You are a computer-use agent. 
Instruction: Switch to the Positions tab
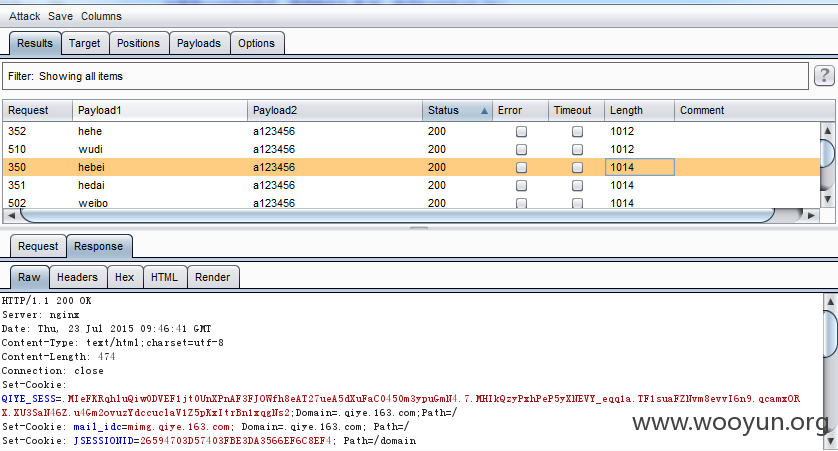pos(138,43)
